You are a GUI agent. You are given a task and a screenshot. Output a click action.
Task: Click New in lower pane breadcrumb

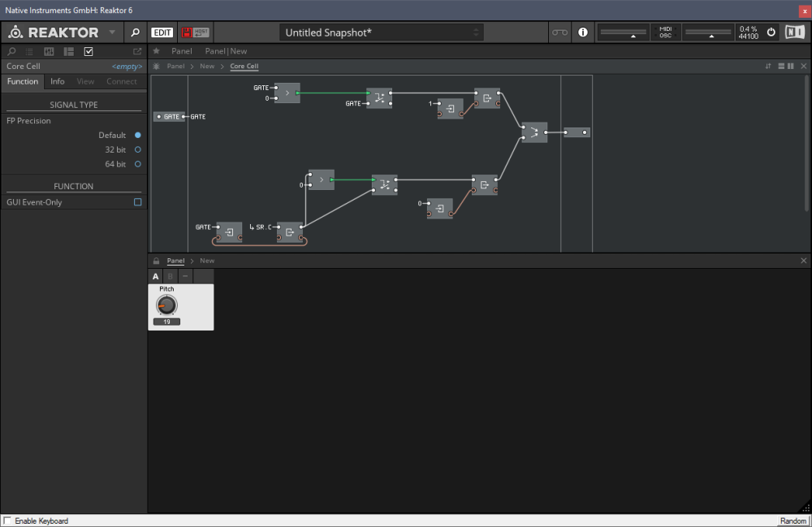point(207,261)
